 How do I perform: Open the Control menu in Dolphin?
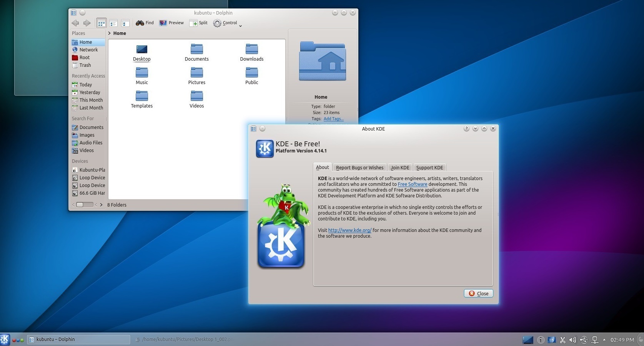pos(228,23)
